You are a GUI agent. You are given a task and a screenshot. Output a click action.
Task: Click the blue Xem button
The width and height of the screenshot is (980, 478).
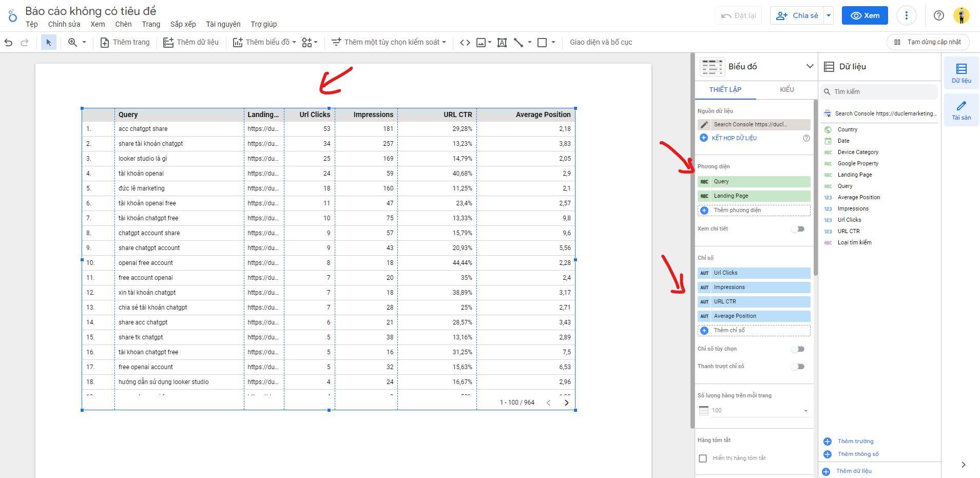point(864,15)
